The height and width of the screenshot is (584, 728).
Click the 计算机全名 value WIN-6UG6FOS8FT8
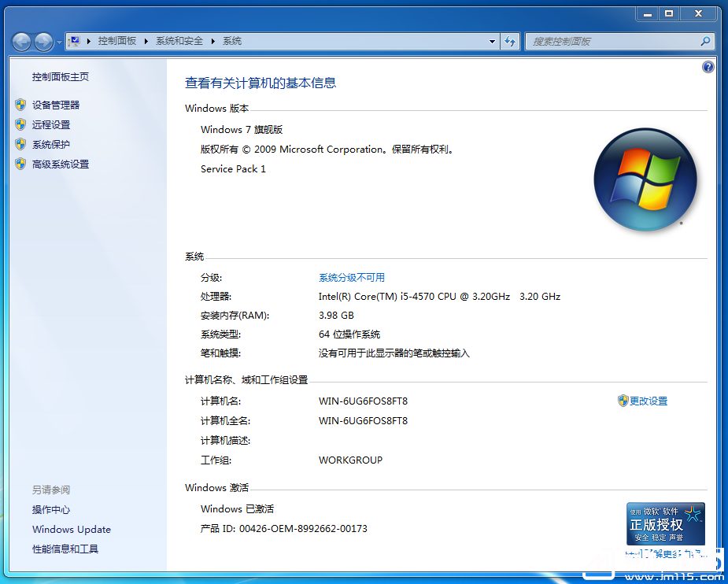pyautogui.click(x=363, y=421)
